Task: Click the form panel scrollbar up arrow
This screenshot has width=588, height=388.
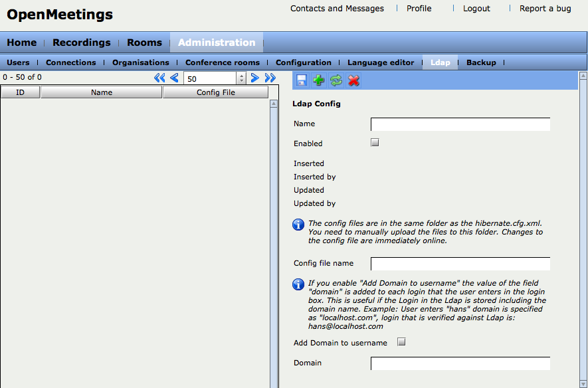Action: pyautogui.click(x=583, y=76)
